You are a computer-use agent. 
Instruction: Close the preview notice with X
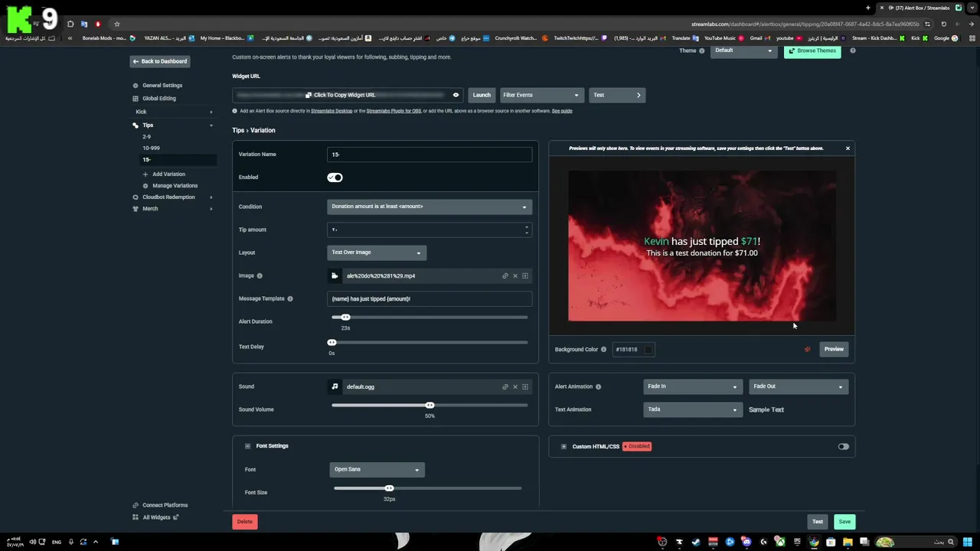[x=848, y=148]
